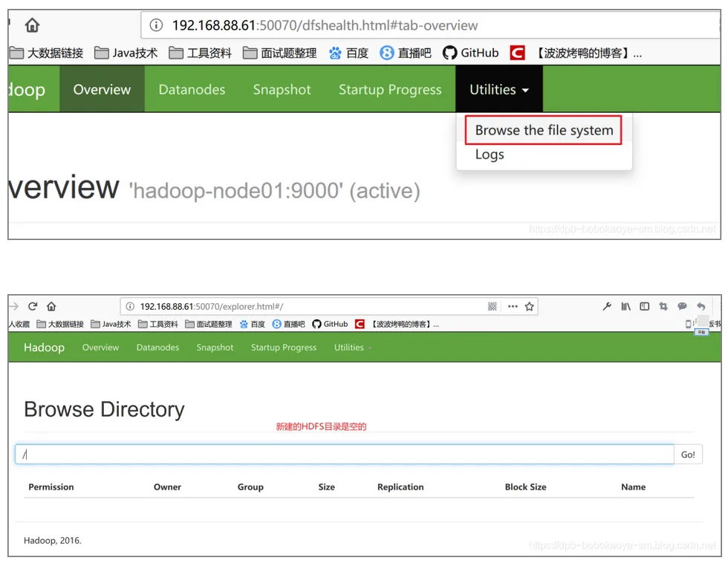Choose Browse the file system from the Utilities menu
Image resolution: width=728 pixels, height=569 pixels.
tap(544, 130)
